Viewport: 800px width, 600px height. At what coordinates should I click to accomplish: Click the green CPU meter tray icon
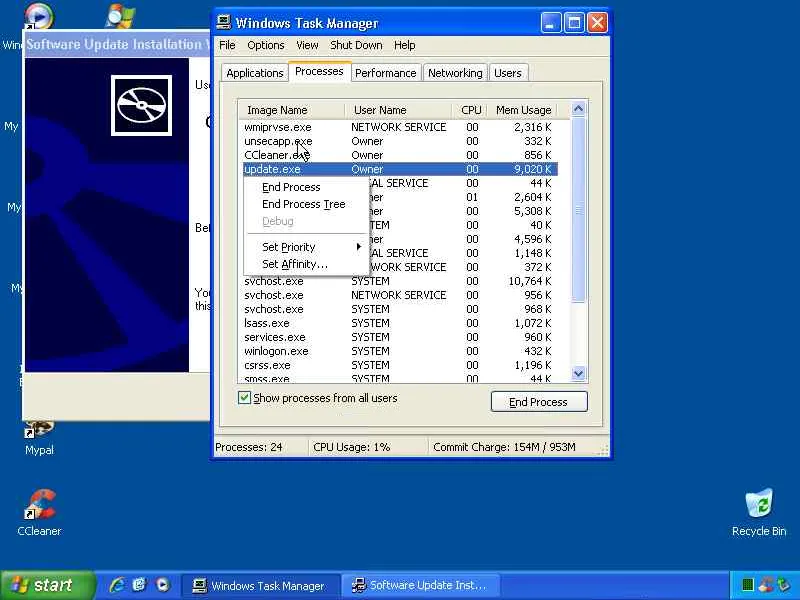[x=747, y=585]
